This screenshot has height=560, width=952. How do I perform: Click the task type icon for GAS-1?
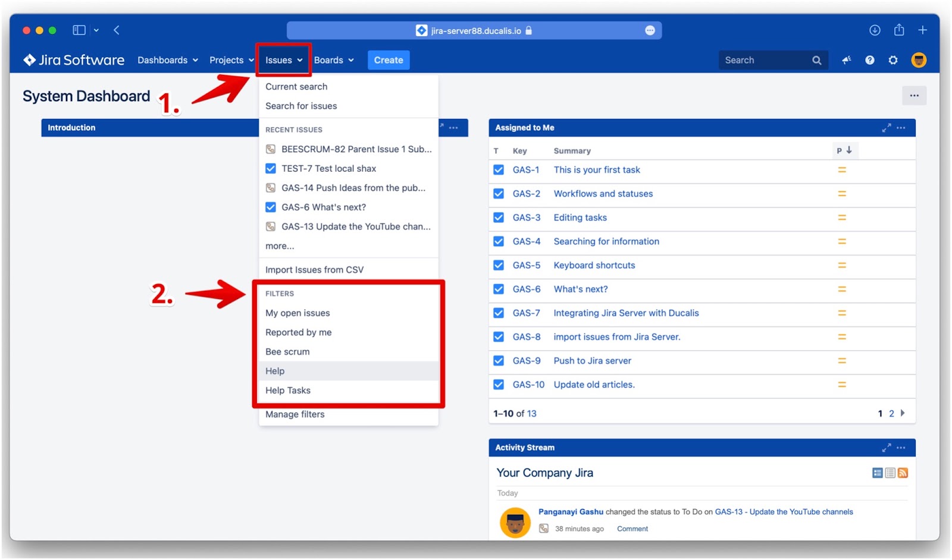click(x=499, y=169)
